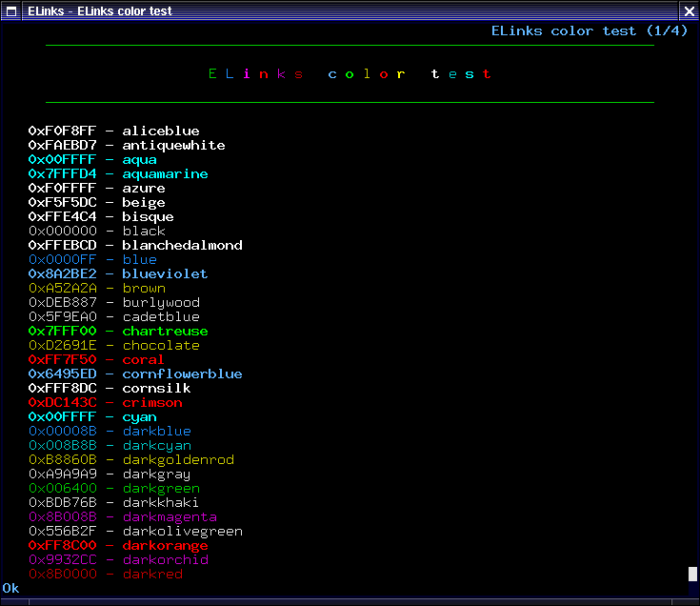Click the 'darkgoldenrod' entry
Viewport: 700px width, 606px height.
coord(131,459)
